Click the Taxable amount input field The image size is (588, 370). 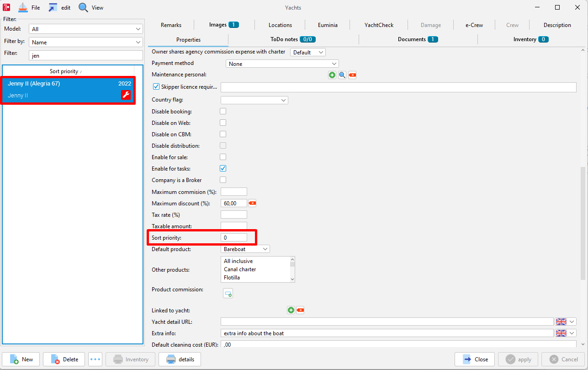234,225
